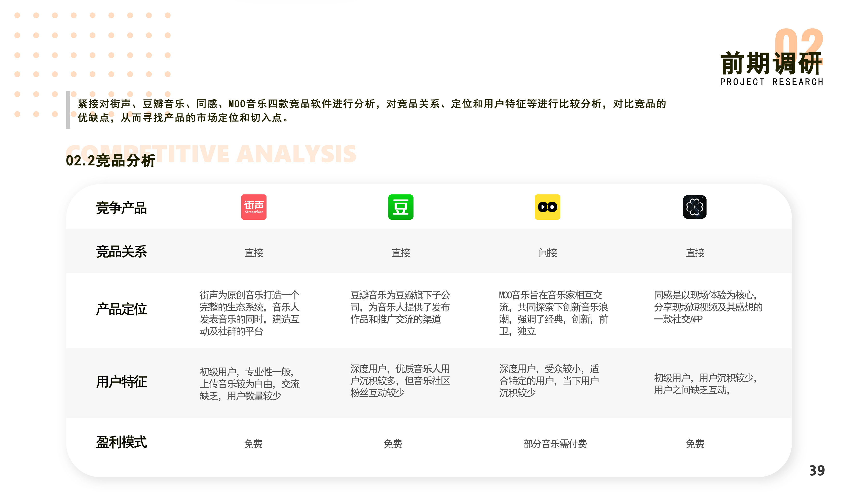Click the 产品定位 row label

(x=122, y=309)
